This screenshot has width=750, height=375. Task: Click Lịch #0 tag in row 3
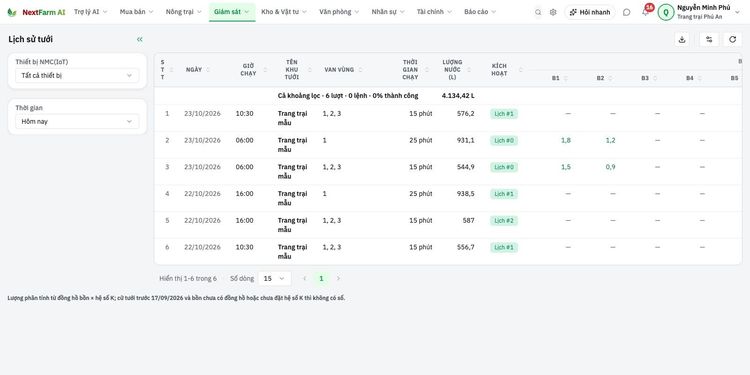click(504, 167)
